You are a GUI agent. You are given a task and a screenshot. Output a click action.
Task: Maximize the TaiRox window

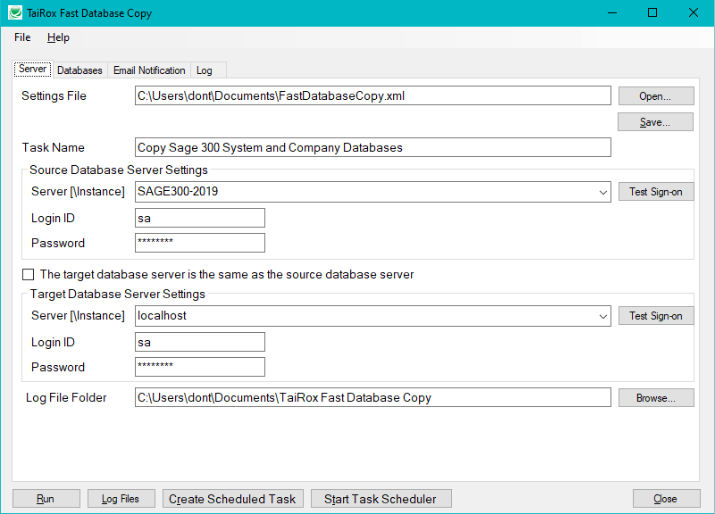[x=653, y=13]
